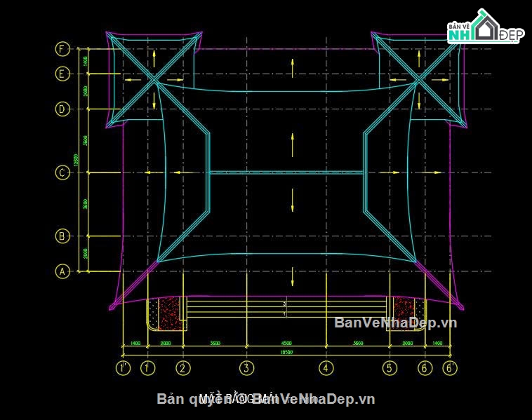The height and width of the screenshot is (420, 532).
Task: Select 2000 dimension between axes 1 and 2
Action: pyautogui.click(x=166, y=344)
